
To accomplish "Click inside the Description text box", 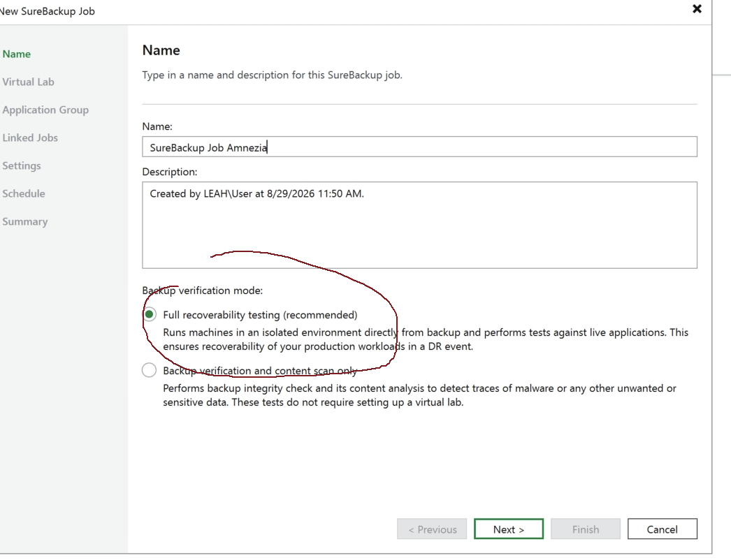I will [x=419, y=225].
